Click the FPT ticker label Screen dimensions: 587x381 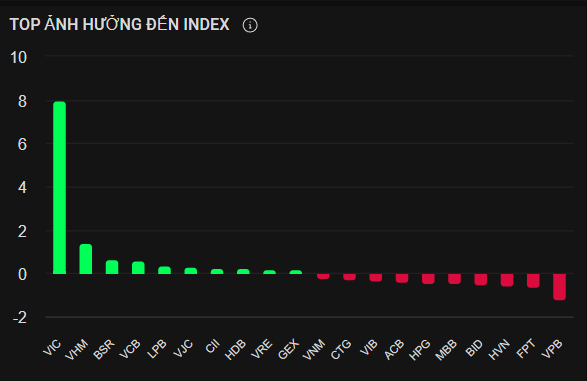tap(526, 348)
